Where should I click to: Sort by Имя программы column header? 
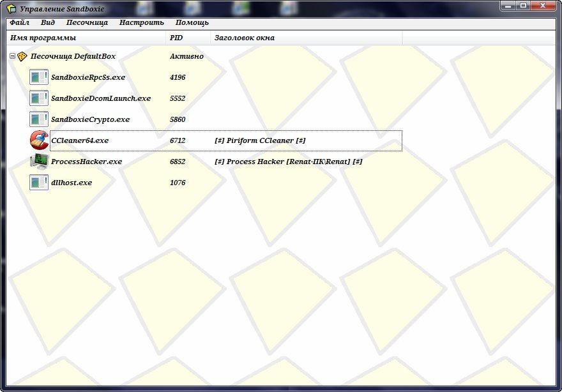click(x=86, y=38)
